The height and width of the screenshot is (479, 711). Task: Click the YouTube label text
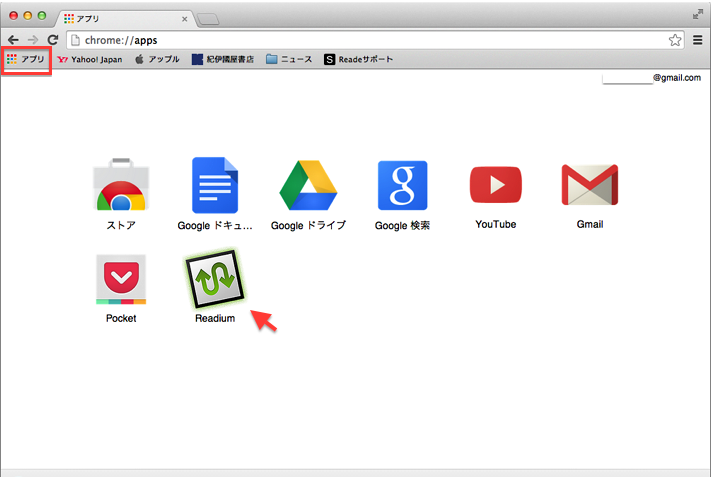coord(496,224)
